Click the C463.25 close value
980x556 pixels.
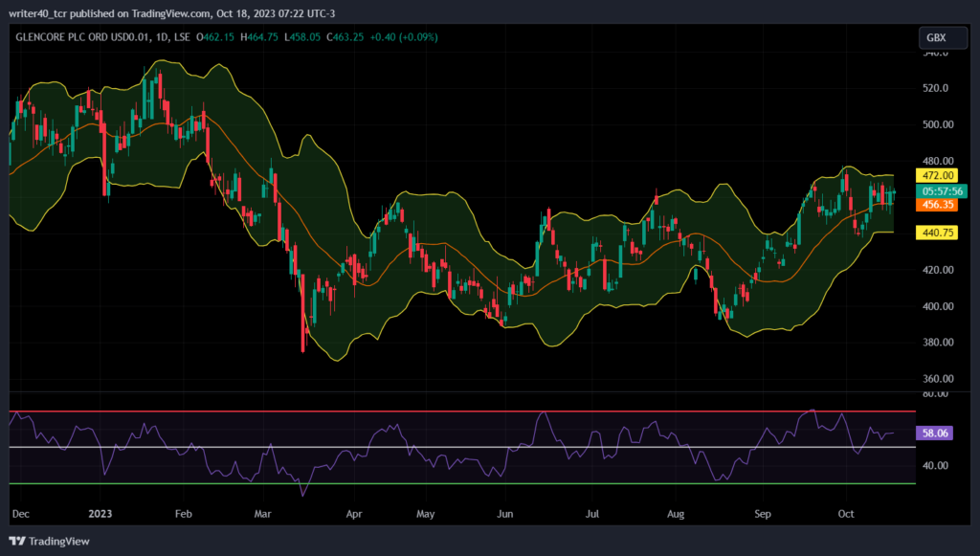pyautogui.click(x=345, y=37)
